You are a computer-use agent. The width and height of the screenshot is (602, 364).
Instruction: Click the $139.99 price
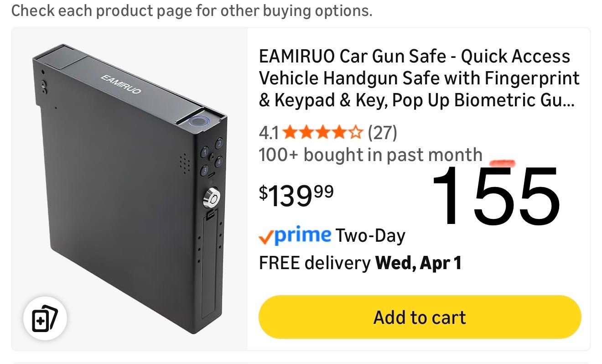(x=296, y=195)
